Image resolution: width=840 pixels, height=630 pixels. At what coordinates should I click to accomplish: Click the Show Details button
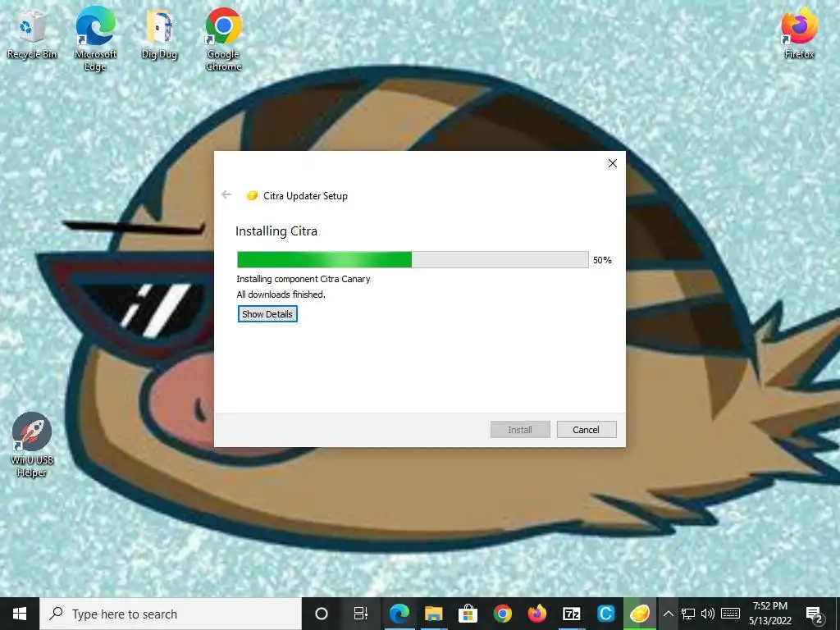pyautogui.click(x=267, y=314)
